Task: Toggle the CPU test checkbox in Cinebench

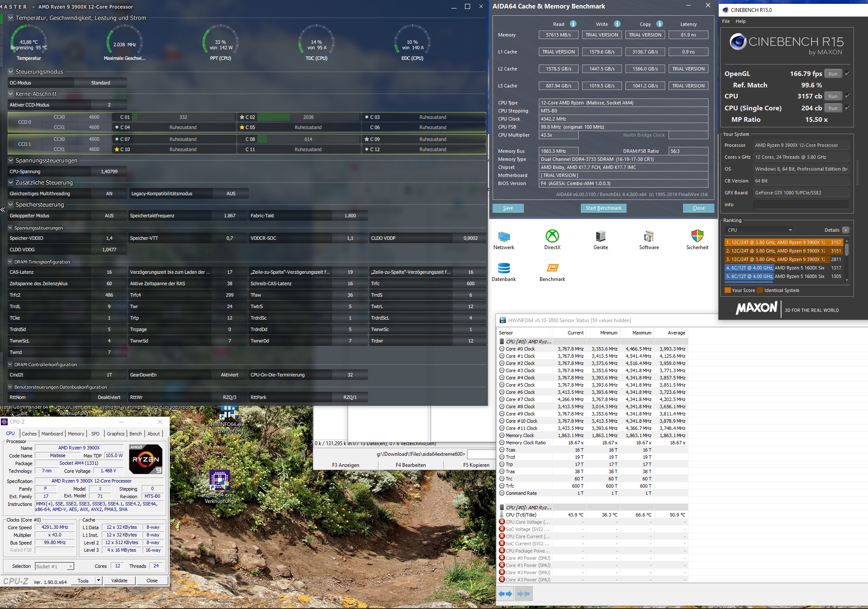Action: click(847, 96)
